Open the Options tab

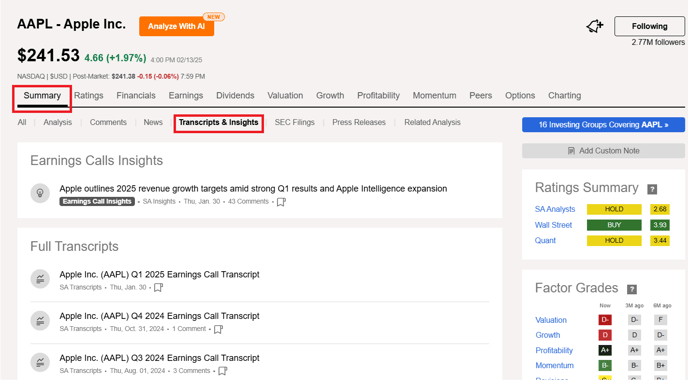pos(520,96)
